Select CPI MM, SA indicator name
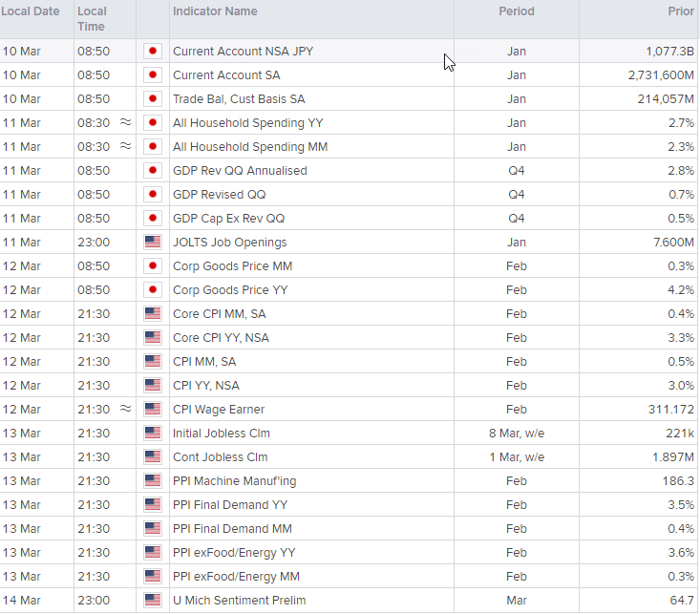 (204, 362)
